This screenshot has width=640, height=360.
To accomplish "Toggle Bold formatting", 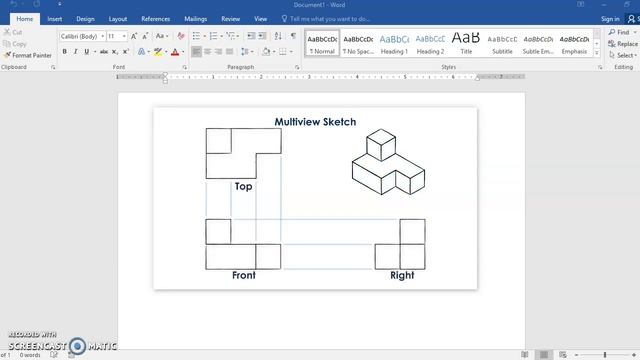I will pos(64,52).
